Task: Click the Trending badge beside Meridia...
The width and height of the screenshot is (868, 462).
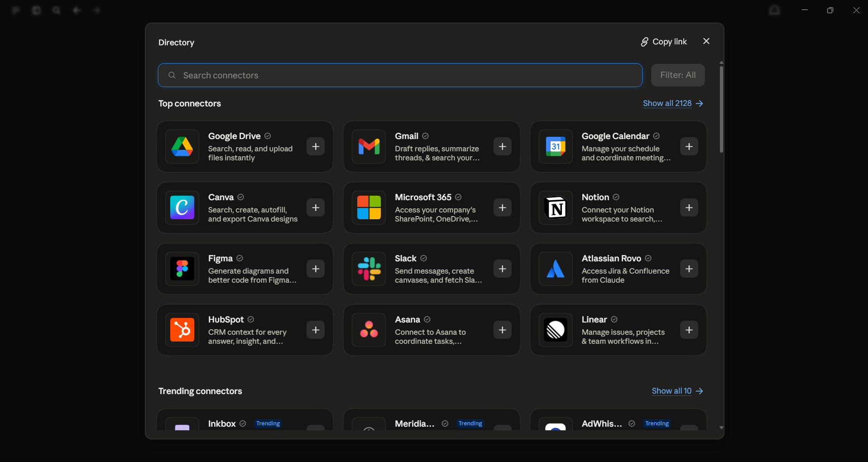Action: [x=470, y=423]
